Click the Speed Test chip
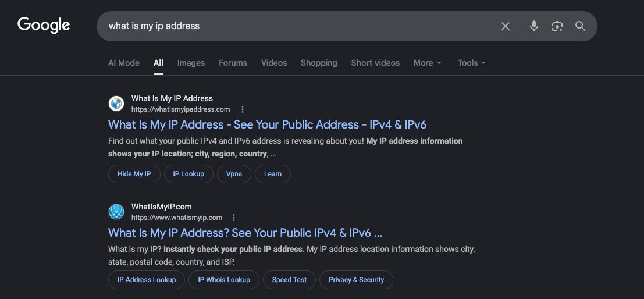Image resolution: width=644 pixels, height=299 pixels. (x=289, y=280)
